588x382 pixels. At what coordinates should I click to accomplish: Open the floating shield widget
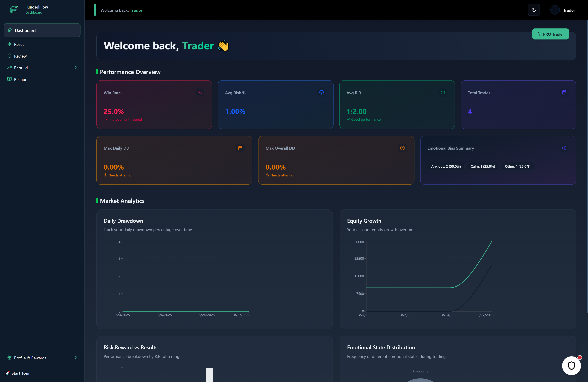tap(571, 365)
